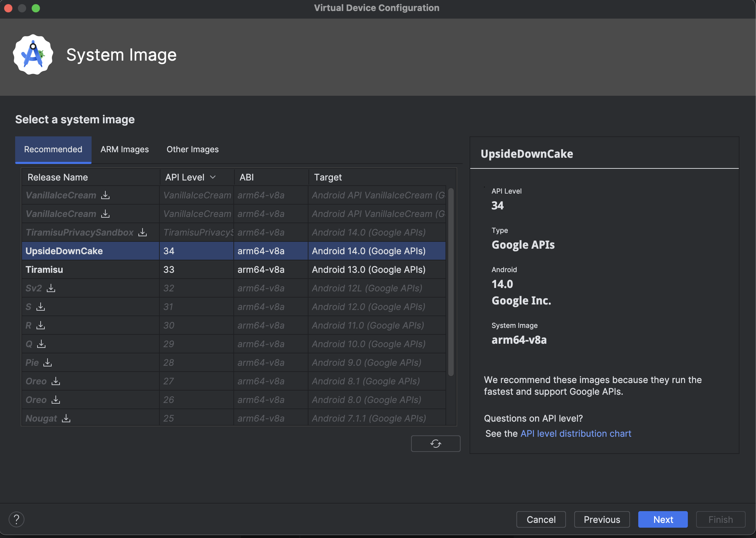Open help with the question mark icon
The width and height of the screenshot is (756, 538).
click(17, 519)
